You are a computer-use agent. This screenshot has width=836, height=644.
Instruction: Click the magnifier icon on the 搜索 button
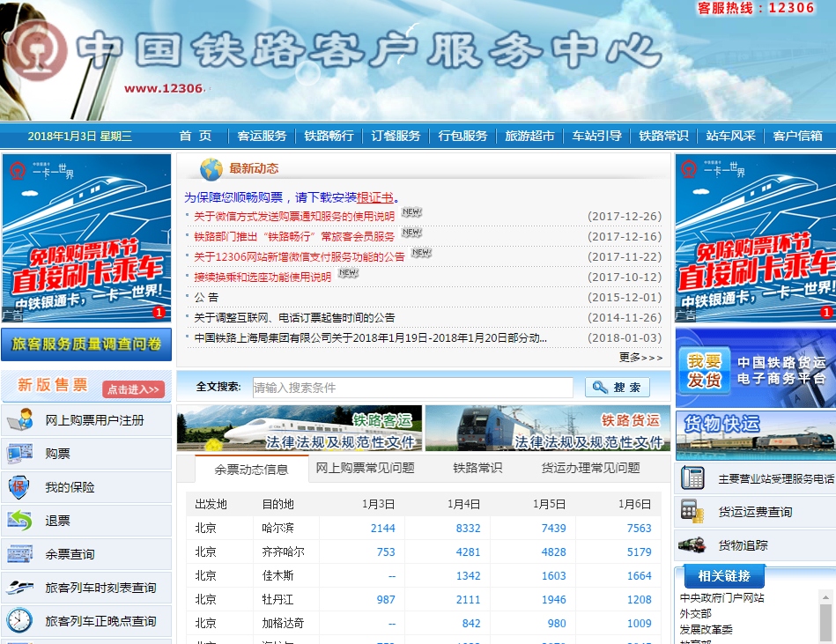pos(600,387)
